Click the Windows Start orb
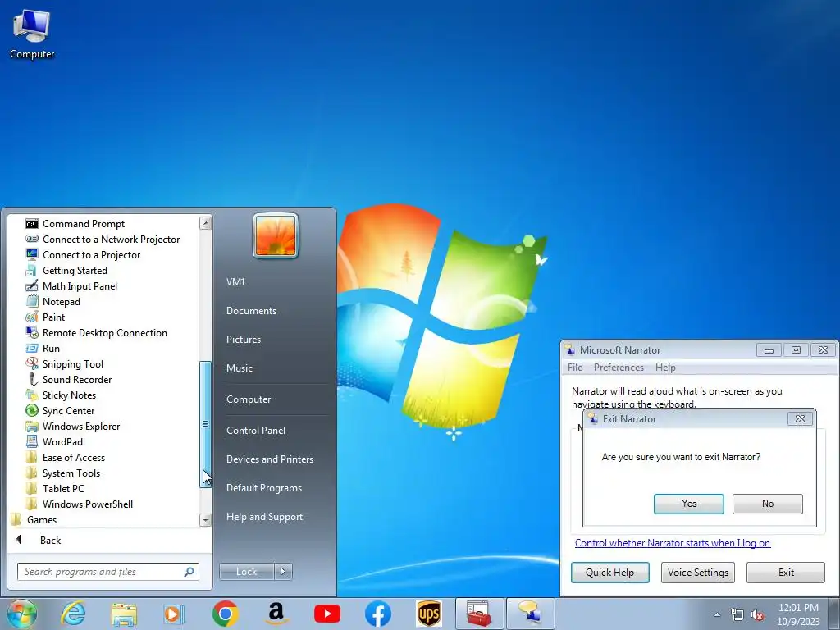 (x=22, y=614)
